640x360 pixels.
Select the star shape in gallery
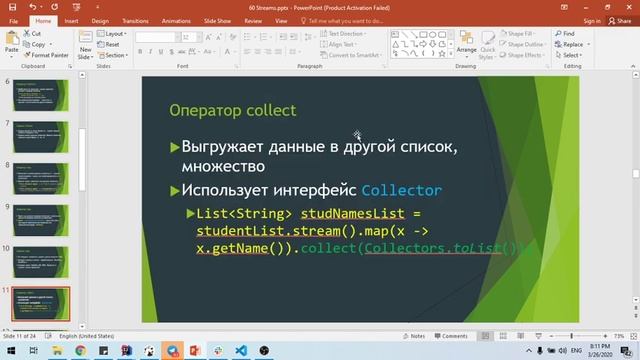[442, 53]
